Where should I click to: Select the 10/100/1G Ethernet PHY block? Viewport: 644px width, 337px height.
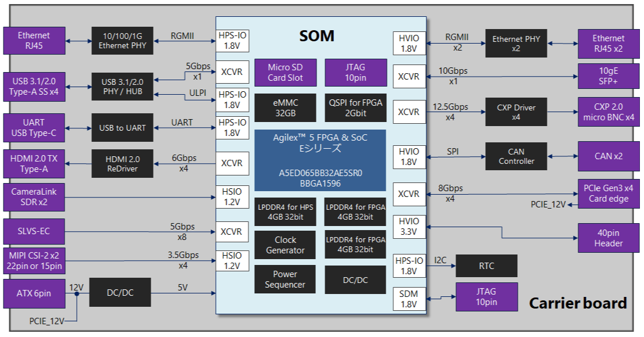[122, 41]
